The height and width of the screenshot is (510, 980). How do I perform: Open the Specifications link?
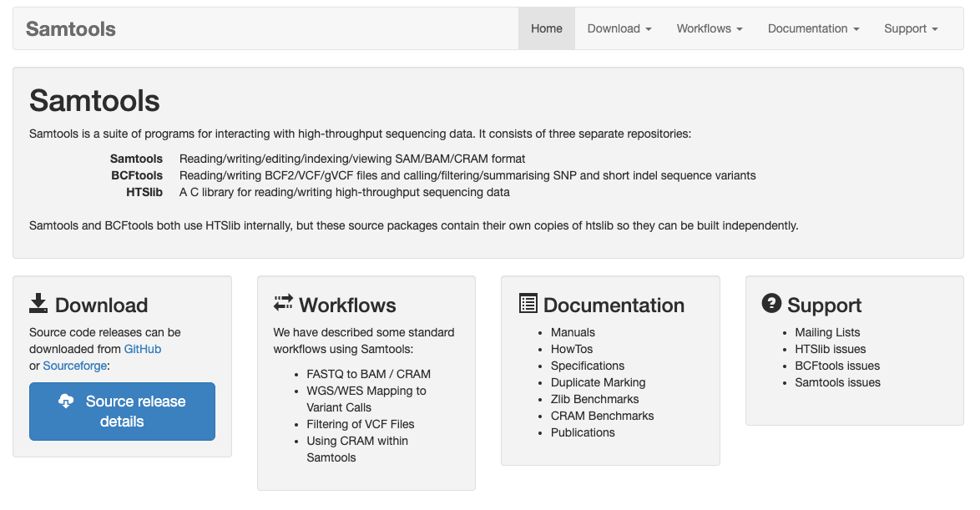587,366
